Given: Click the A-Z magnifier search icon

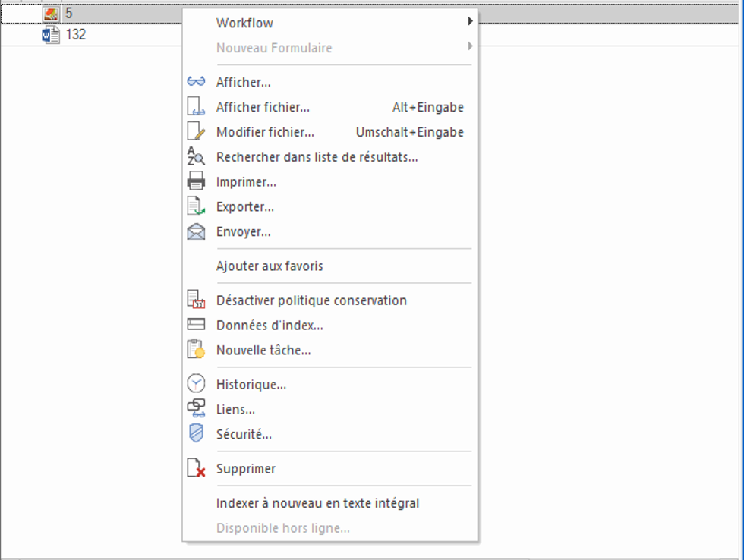Looking at the screenshot, I should coord(196,157).
